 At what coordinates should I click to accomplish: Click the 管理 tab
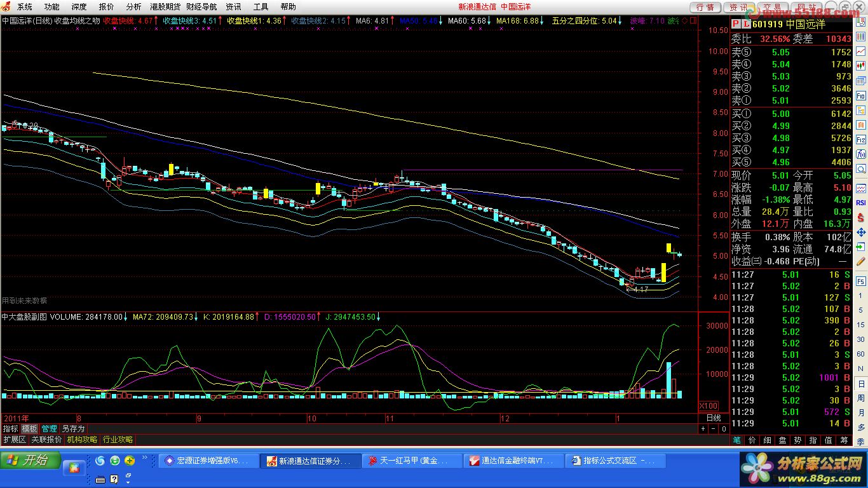(50, 429)
